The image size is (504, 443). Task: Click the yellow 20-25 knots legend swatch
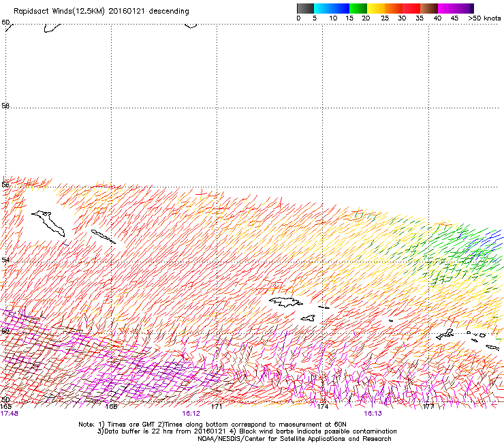pos(376,8)
